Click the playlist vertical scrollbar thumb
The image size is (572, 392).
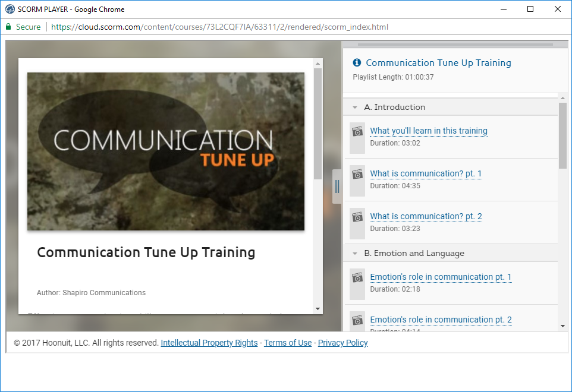click(562, 135)
